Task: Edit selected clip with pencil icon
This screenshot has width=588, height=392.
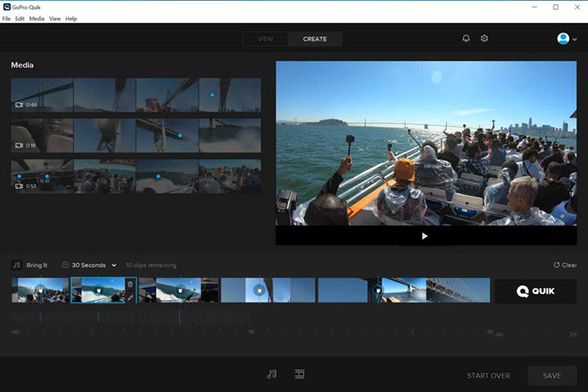Action: click(130, 297)
